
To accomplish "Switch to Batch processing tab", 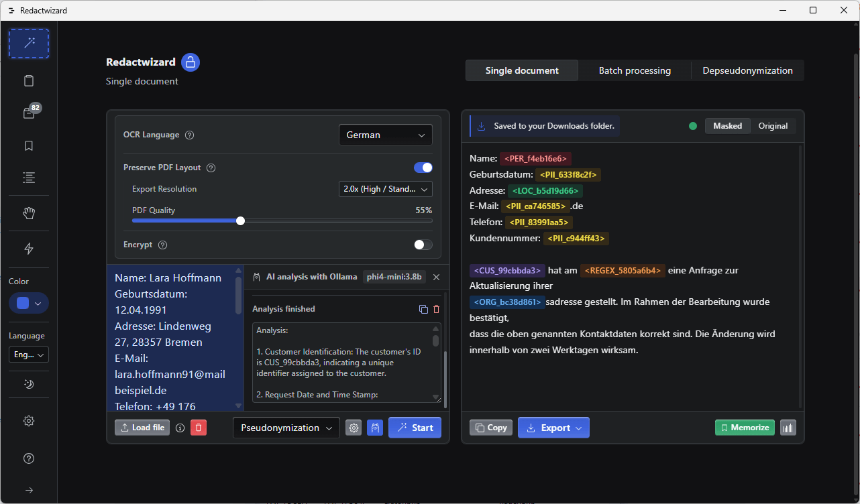I will 635,70.
